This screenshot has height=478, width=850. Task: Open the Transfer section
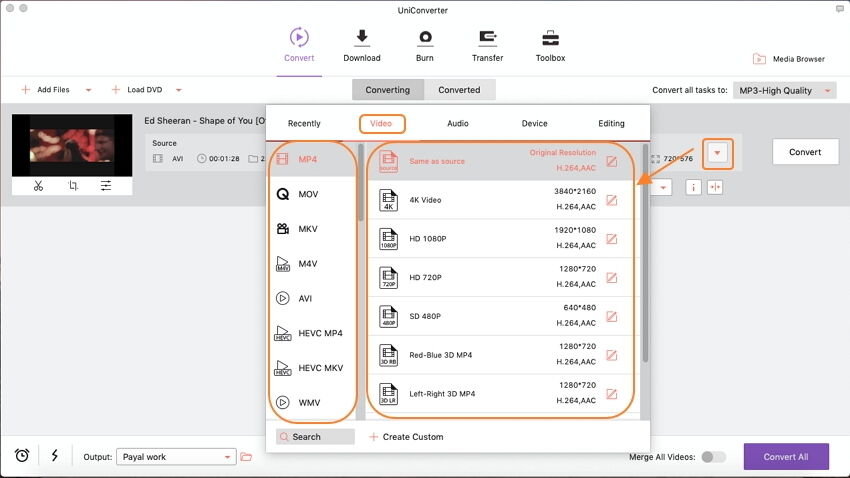pos(487,45)
